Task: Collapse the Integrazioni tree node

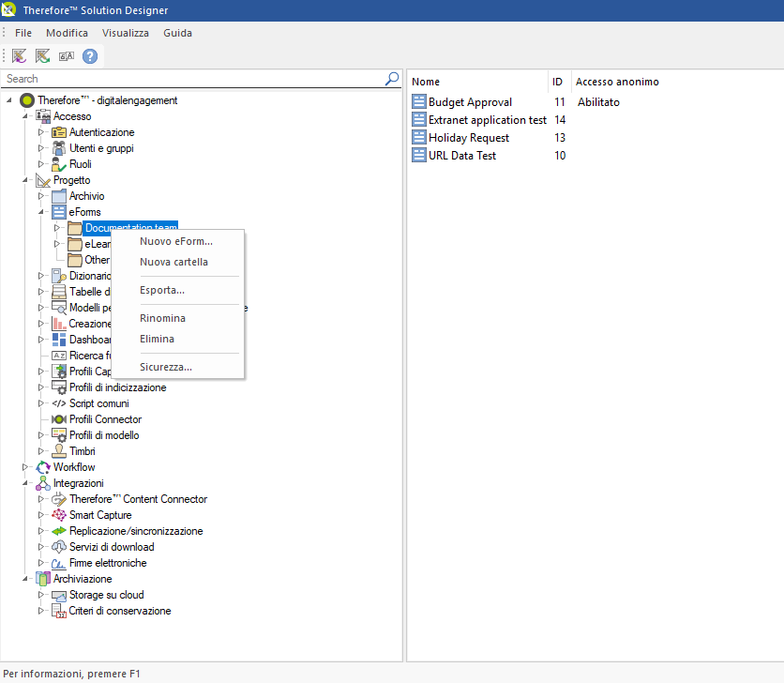Action: click(x=25, y=483)
